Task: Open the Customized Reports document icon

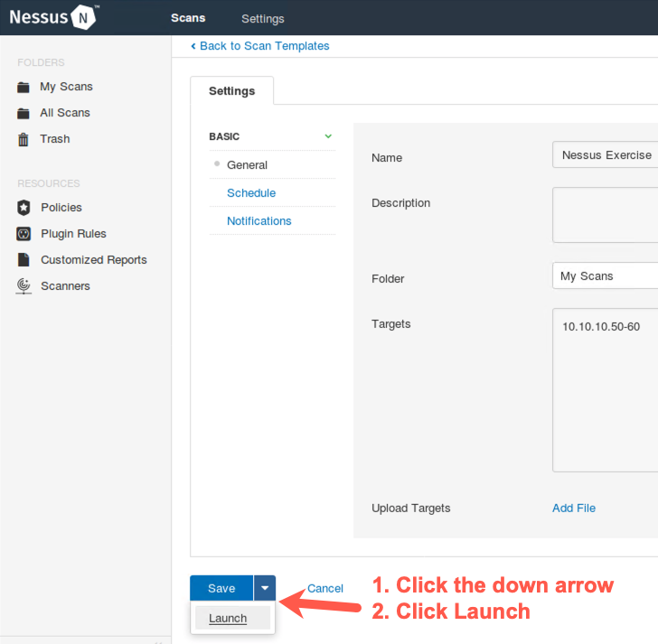Action: (x=23, y=260)
